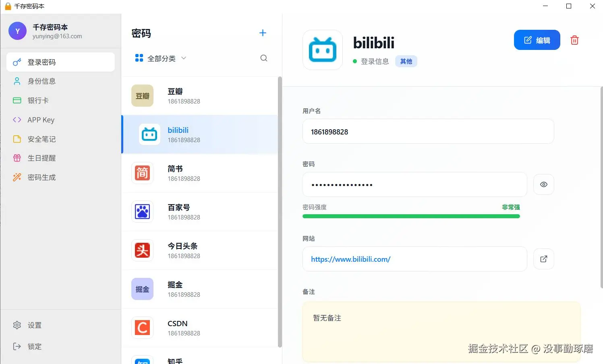This screenshot has height=364, width=603.
Task: Open the APP Key section
Action: (41, 120)
